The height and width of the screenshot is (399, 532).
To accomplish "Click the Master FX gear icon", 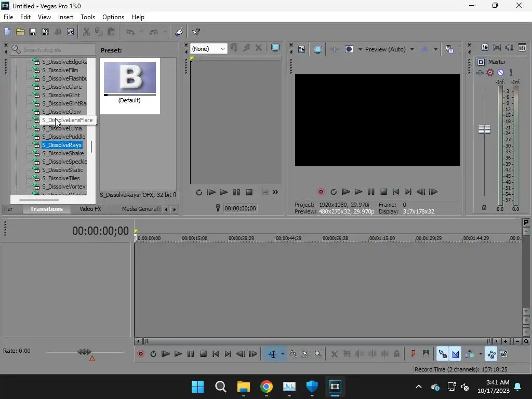I will 490,72.
